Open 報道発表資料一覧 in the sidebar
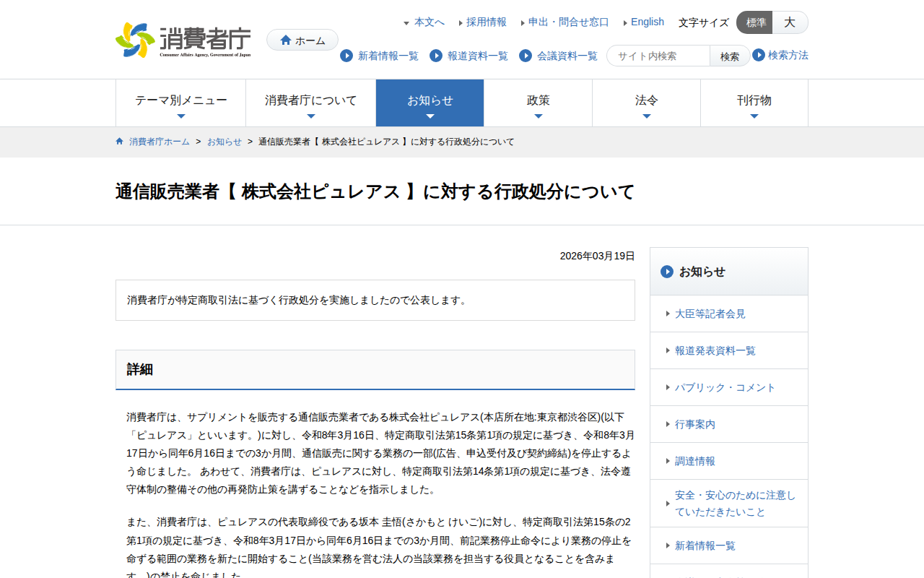This screenshot has height=578, width=924. point(715,350)
